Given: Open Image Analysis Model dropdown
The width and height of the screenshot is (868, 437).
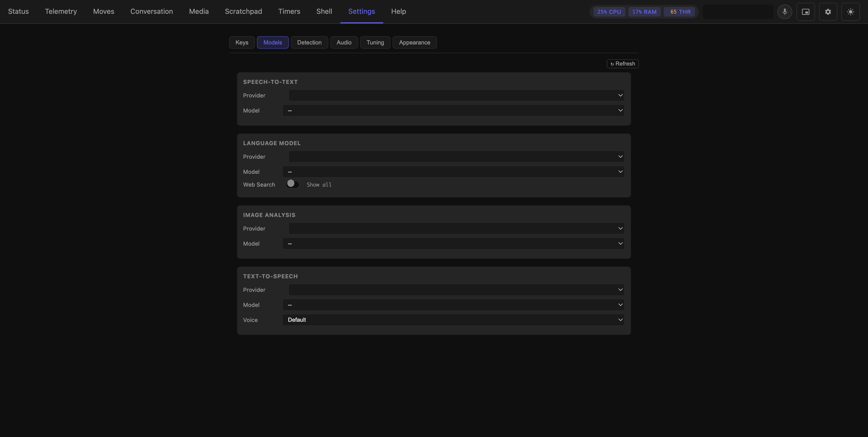Looking at the screenshot, I should [453, 244].
